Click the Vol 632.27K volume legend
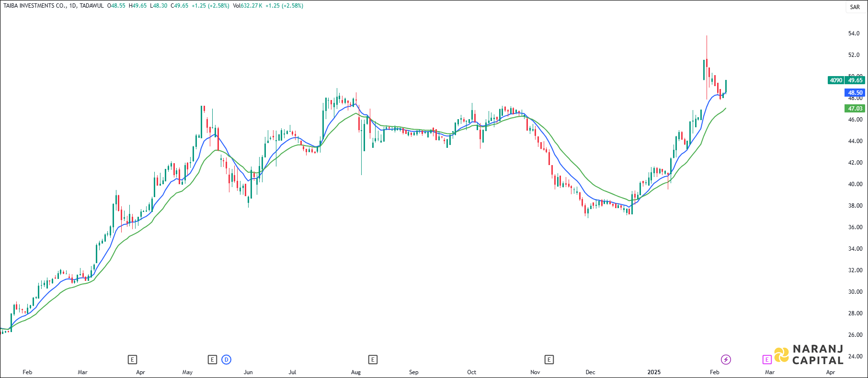Viewport: 868px width, 378px height. pyautogui.click(x=248, y=6)
